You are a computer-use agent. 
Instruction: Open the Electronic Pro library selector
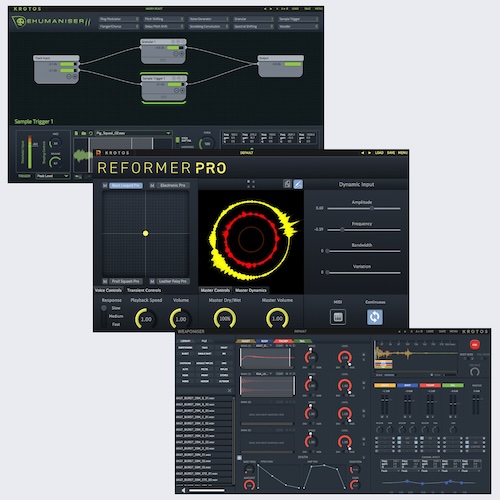tap(173, 185)
